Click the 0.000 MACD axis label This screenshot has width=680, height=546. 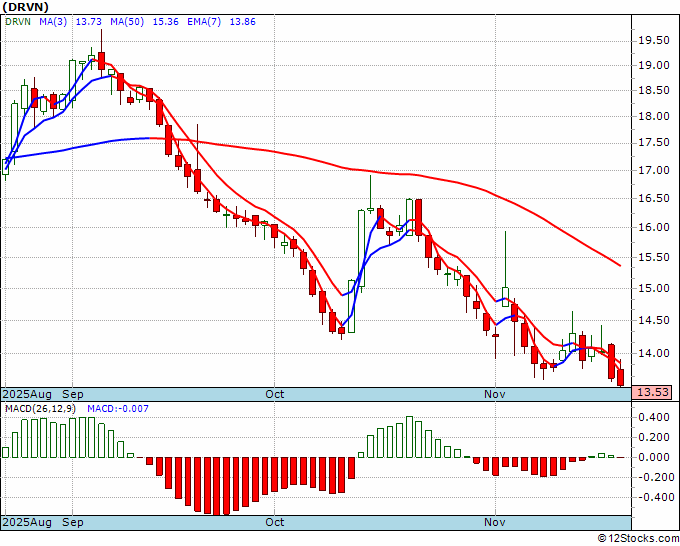[654, 458]
